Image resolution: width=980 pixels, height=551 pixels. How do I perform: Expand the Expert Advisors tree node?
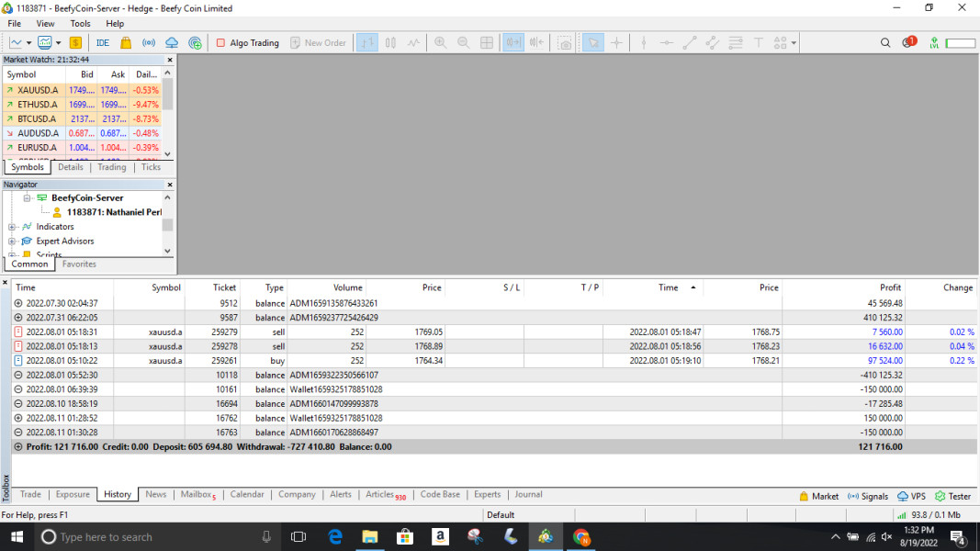tap(12, 242)
